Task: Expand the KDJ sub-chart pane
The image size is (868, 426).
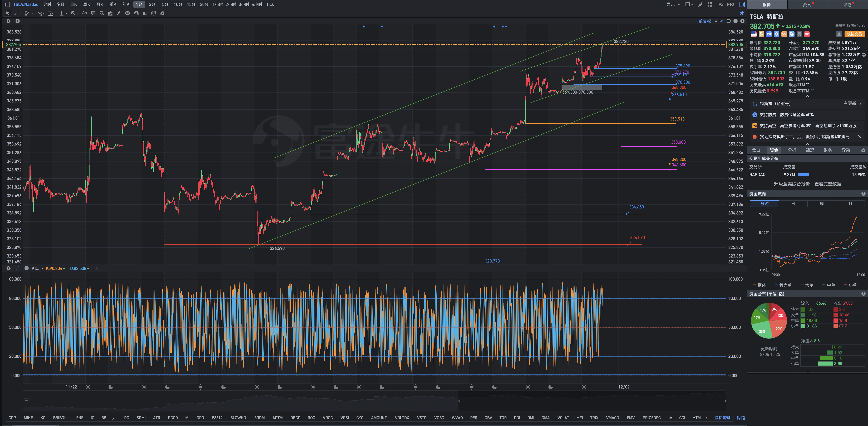Action: 18,268
